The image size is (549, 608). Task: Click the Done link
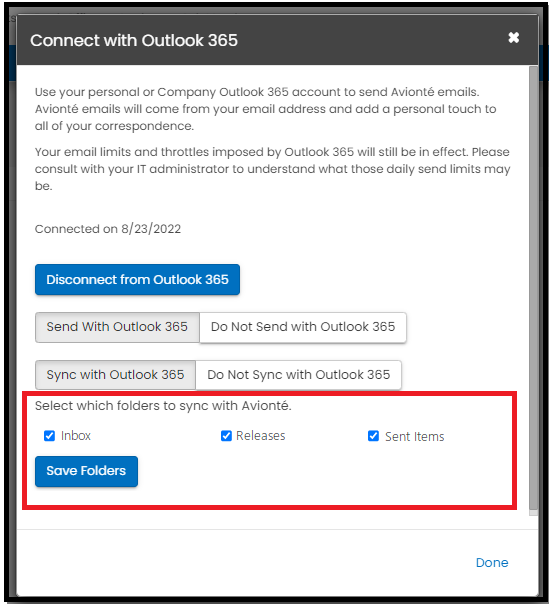click(492, 563)
